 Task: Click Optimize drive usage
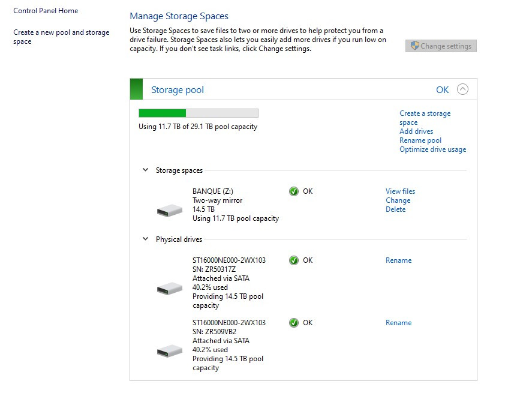coord(432,149)
